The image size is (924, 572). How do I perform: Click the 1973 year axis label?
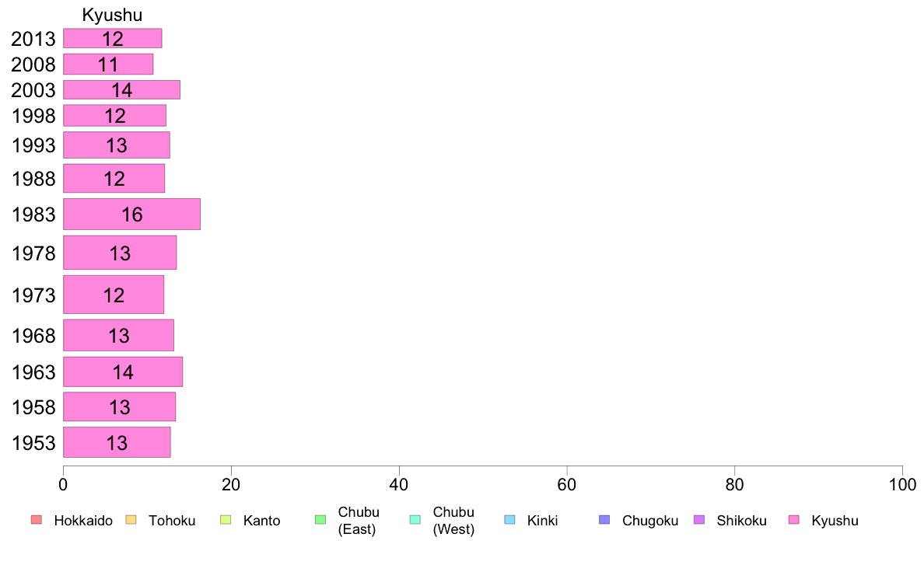[33, 295]
